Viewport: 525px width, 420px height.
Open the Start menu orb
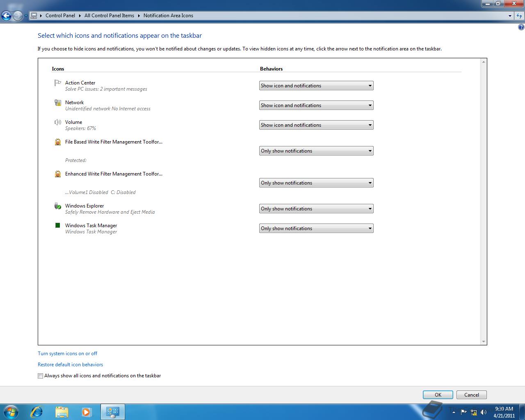click(x=11, y=412)
